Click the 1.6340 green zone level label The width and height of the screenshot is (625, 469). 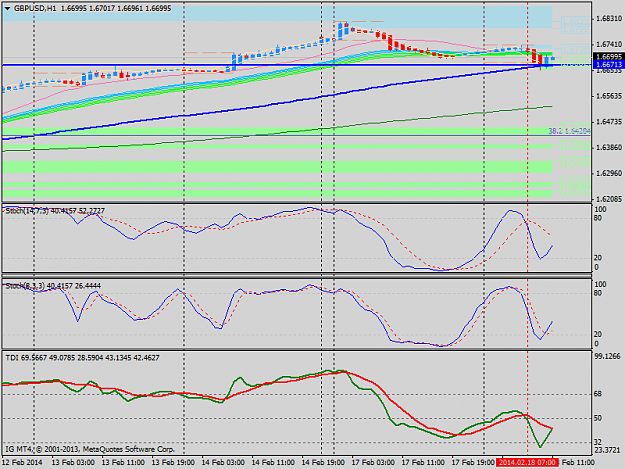(576, 162)
